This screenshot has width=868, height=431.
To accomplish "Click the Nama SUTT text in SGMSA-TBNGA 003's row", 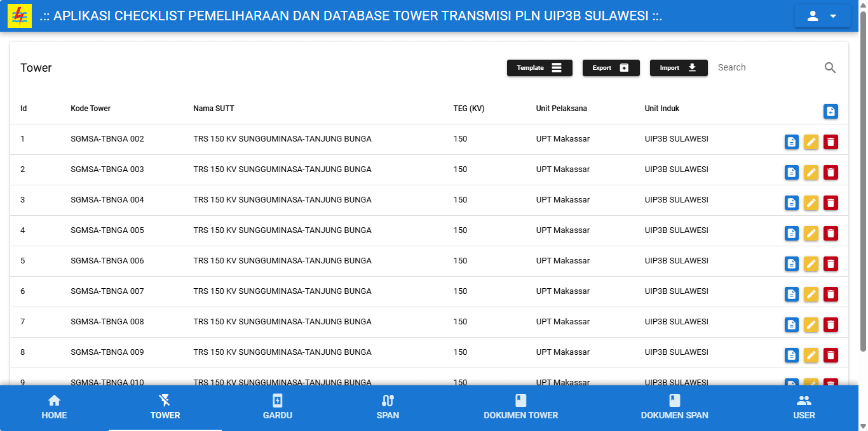I will 282,169.
